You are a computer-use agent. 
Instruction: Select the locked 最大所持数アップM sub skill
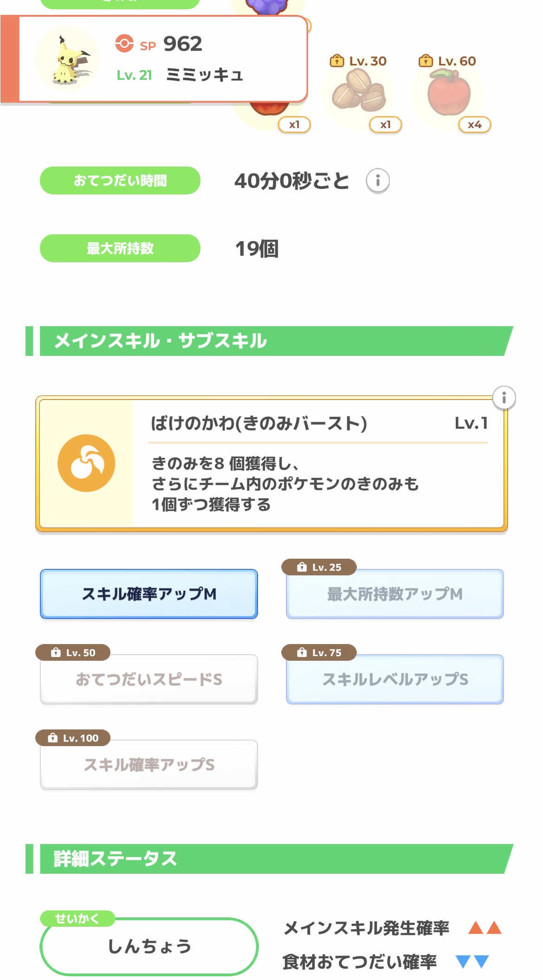394,594
